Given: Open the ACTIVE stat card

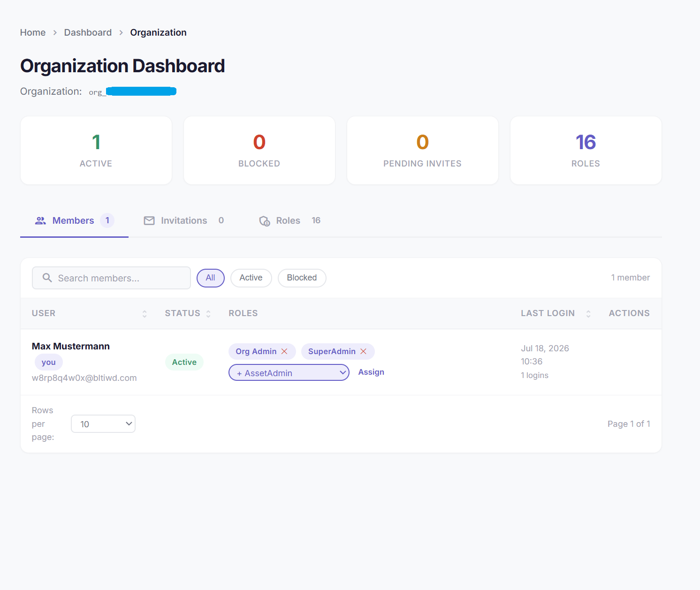Looking at the screenshot, I should [96, 150].
